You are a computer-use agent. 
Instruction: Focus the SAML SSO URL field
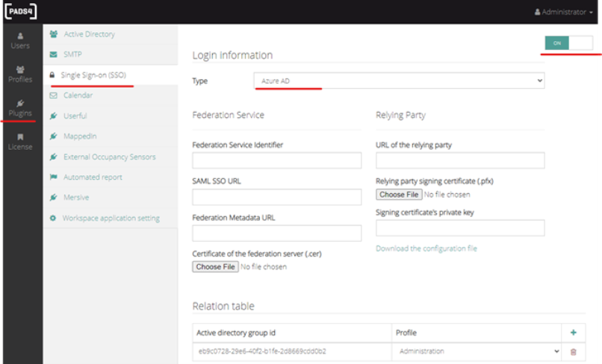pyautogui.click(x=277, y=197)
